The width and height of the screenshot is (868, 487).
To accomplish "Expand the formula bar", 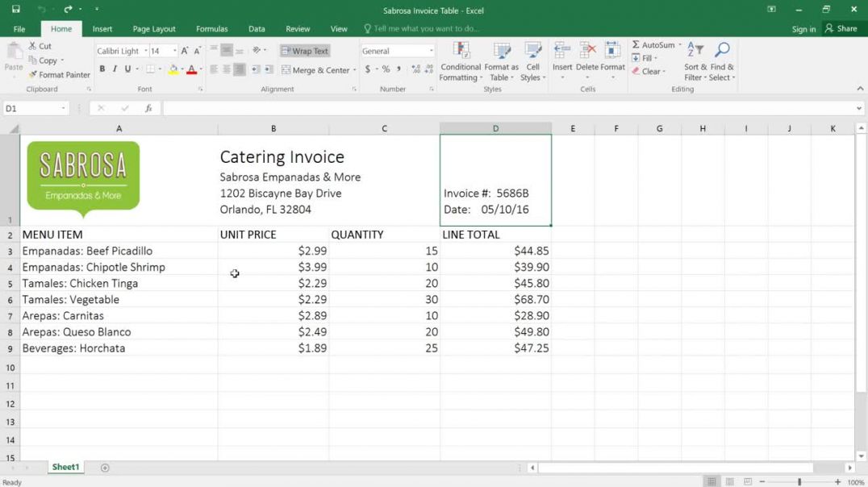I will point(859,109).
